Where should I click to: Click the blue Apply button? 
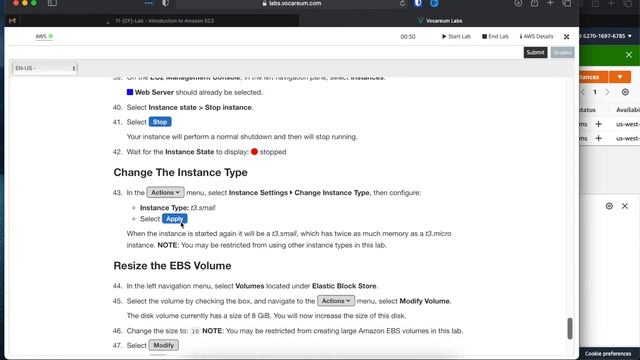point(175,218)
